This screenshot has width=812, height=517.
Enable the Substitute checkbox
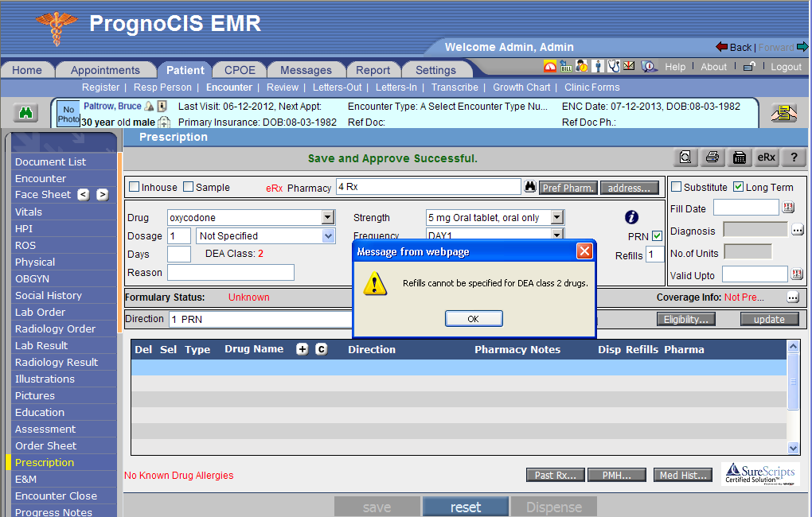(677, 187)
